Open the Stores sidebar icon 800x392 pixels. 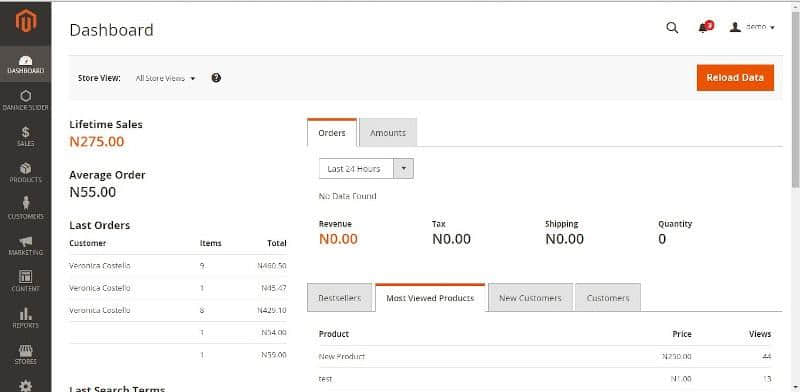click(x=26, y=351)
